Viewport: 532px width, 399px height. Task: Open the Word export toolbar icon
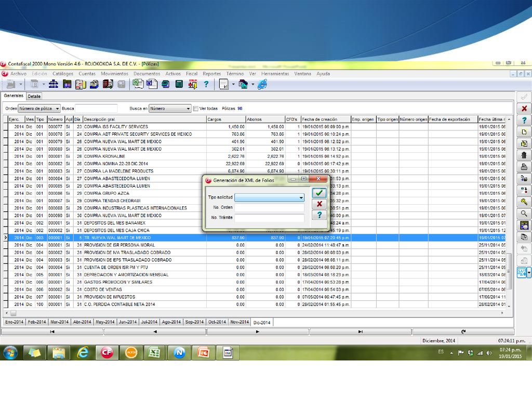pos(152,84)
